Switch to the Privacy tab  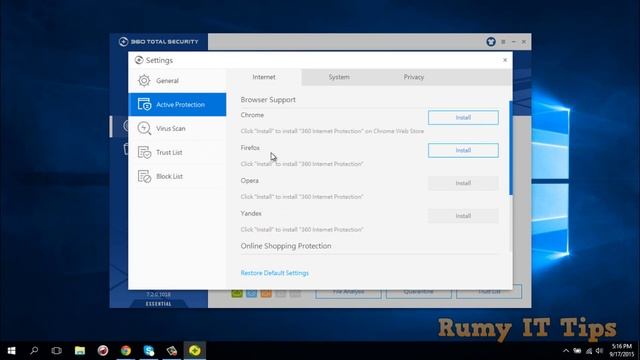413,77
